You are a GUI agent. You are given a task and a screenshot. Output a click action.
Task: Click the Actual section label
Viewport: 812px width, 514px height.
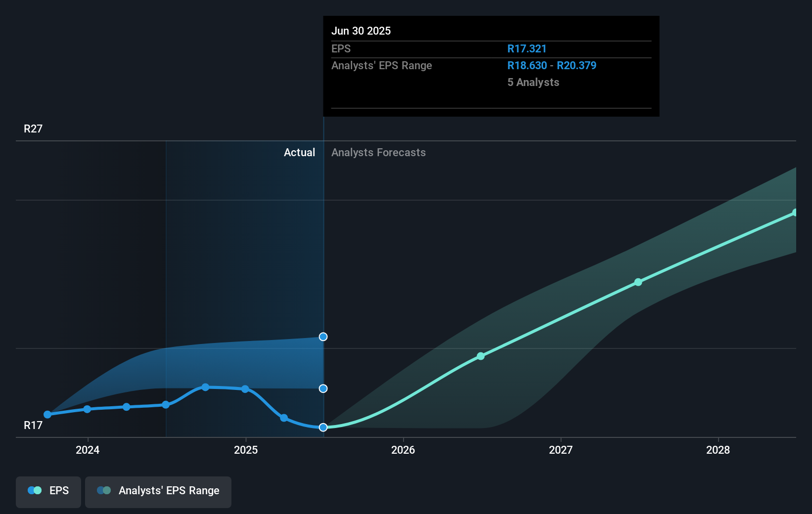pos(299,152)
